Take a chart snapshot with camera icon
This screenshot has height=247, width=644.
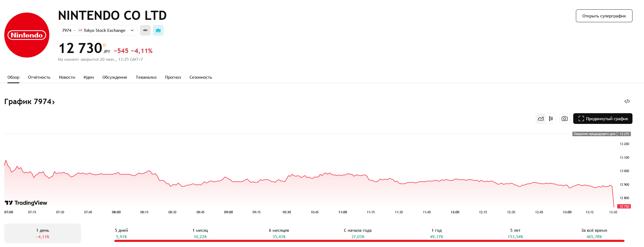565,119
